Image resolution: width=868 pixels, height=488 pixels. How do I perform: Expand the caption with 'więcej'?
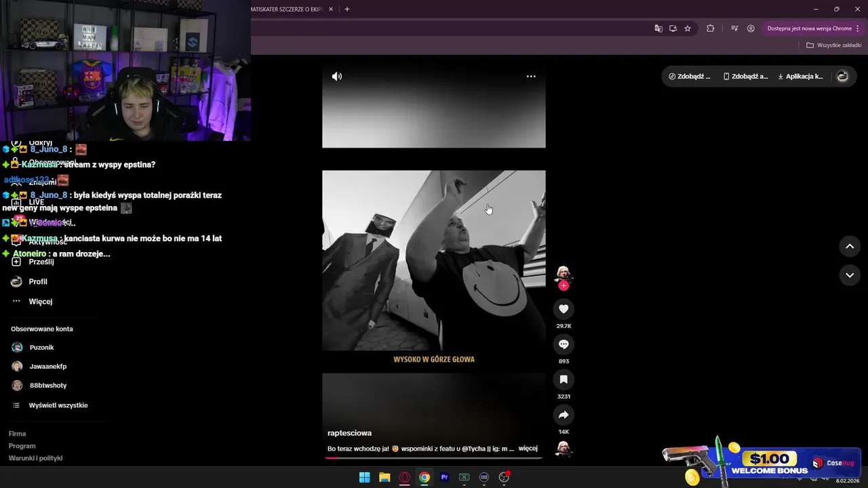click(528, 449)
